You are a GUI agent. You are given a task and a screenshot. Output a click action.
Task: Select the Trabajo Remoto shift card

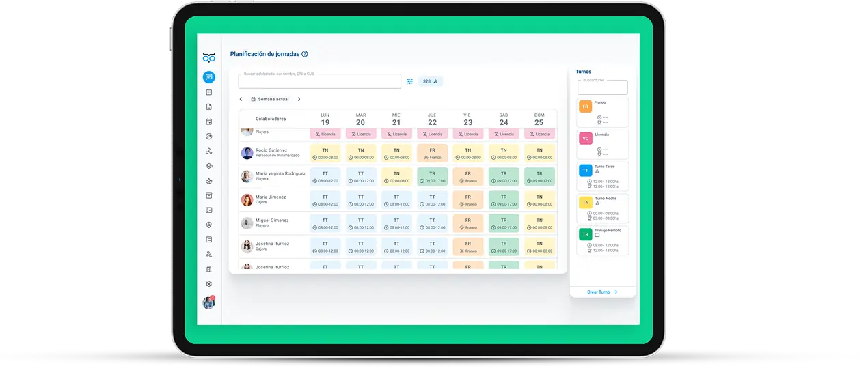[x=602, y=239]
